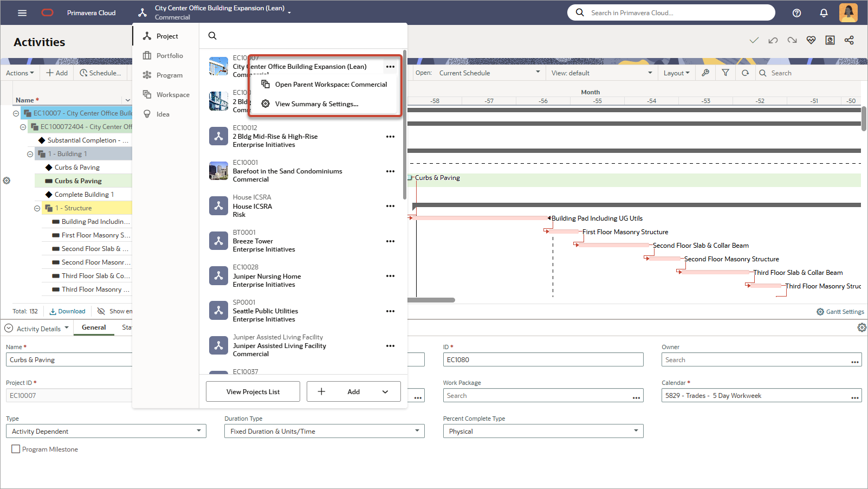Open the filter funnel icon
This screenshot has height=489, width=868.
coord(726,73)
